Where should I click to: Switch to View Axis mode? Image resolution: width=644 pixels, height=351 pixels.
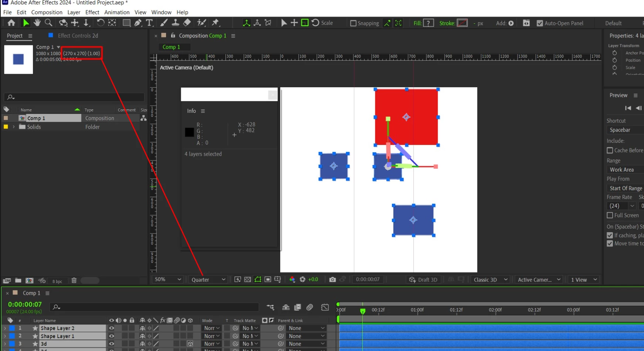pyautogui.click(x=268, y=23)
